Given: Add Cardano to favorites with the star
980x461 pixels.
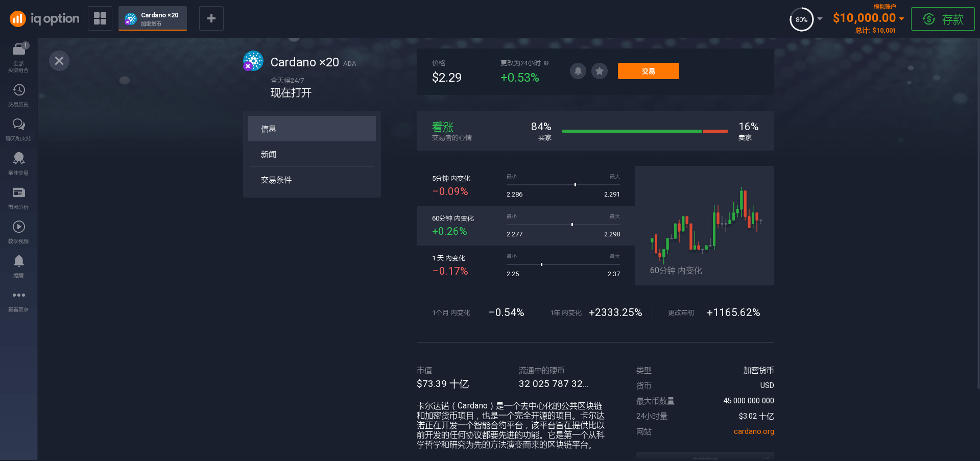Looking at the screenshot, I should 599,71.
